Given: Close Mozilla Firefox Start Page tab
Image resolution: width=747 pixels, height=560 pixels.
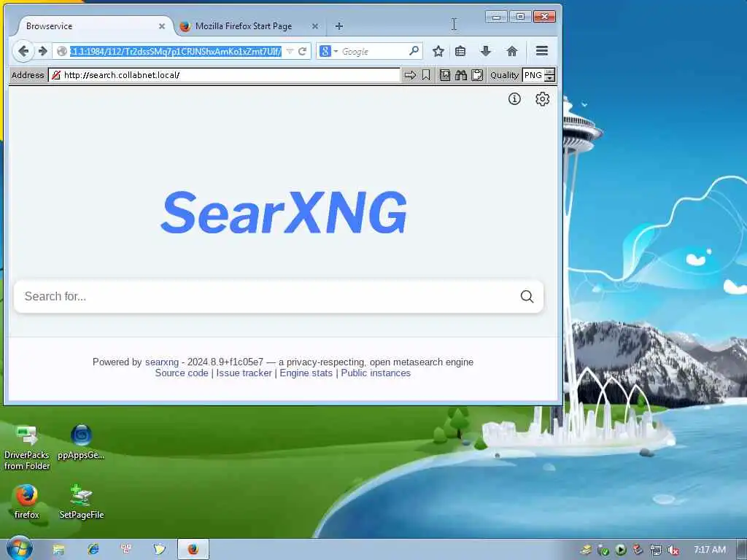Looking at the screenshot, I should click(x=315, y=26).
